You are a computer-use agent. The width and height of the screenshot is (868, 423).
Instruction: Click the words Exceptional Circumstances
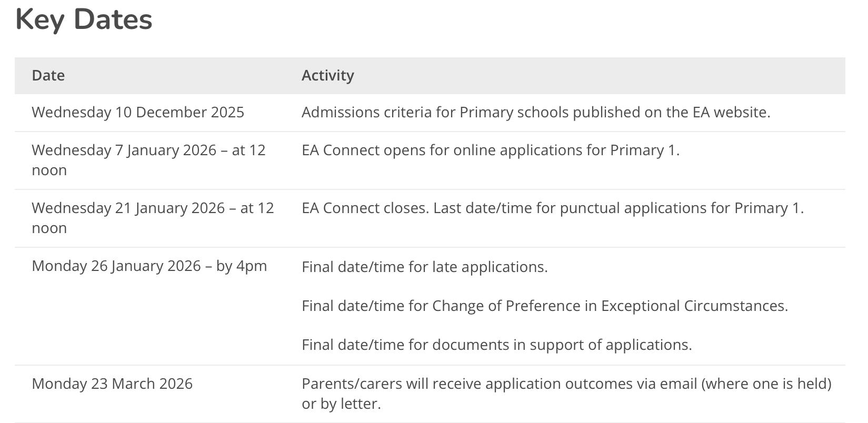pyautogui.click(x=694, y=306)
